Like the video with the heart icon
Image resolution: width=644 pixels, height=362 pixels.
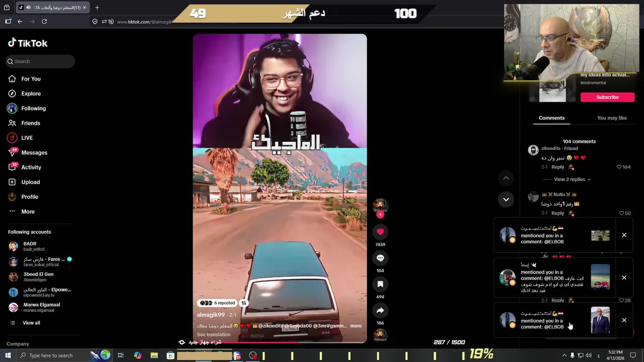(x=380, y=232)
